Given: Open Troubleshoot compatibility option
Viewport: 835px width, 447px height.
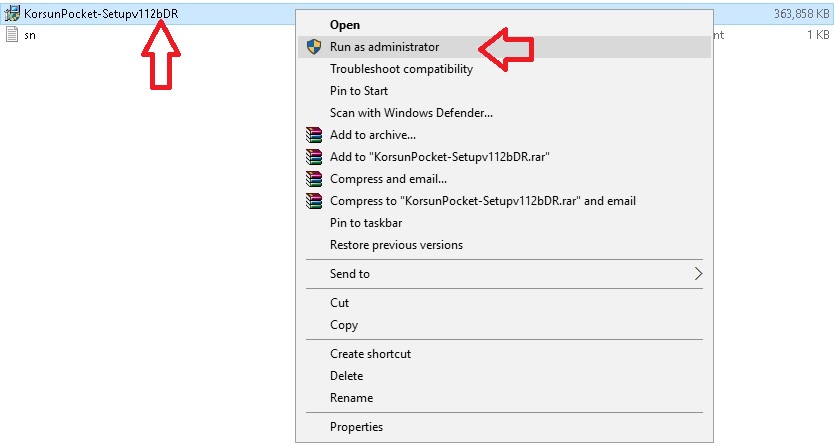Looking at the screenshot, I should coord(401,69).
